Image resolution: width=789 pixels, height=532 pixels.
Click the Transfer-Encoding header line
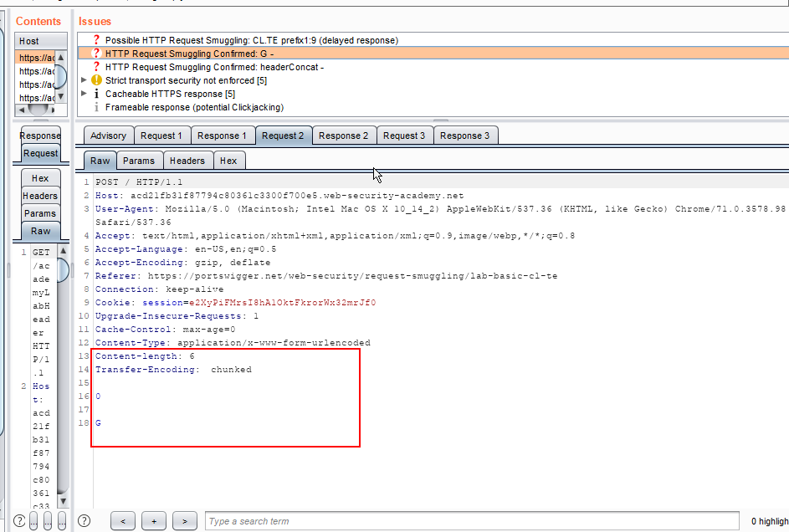tap(173, 370)
